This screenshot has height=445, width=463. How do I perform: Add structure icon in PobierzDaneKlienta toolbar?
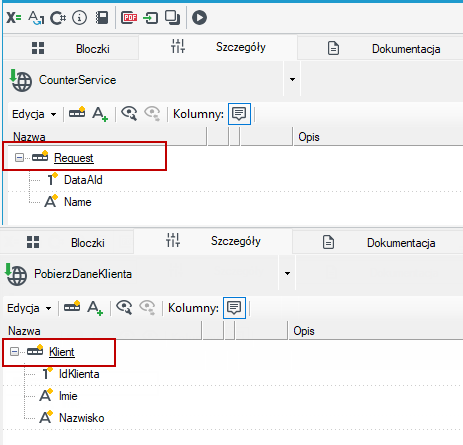pos(72,307)
